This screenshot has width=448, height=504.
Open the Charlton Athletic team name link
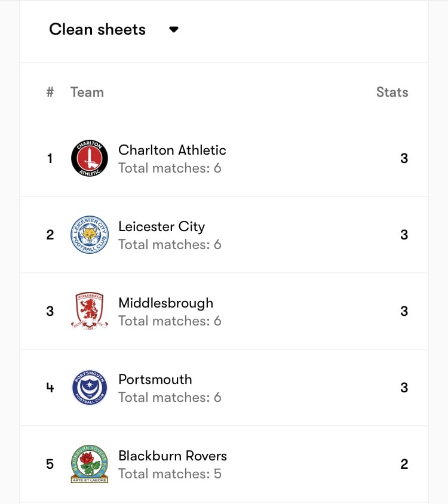(x=172, y=150)
